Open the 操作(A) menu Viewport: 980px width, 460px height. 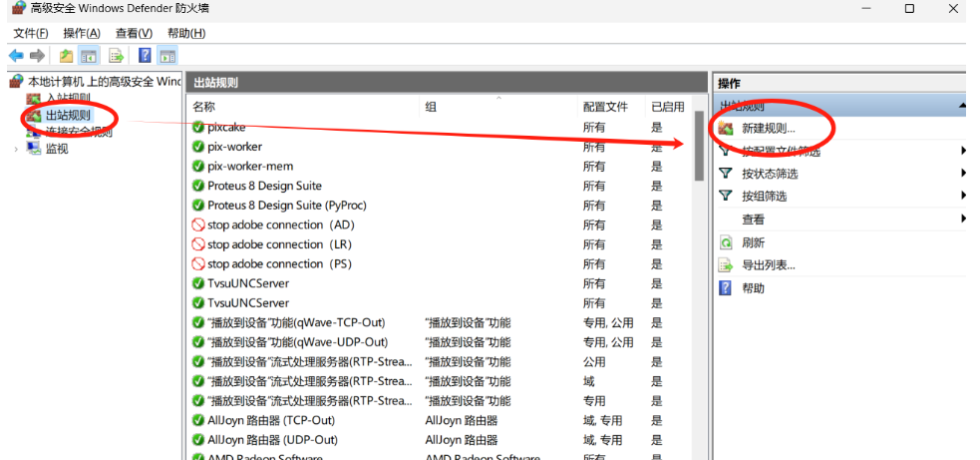(82, 33)
